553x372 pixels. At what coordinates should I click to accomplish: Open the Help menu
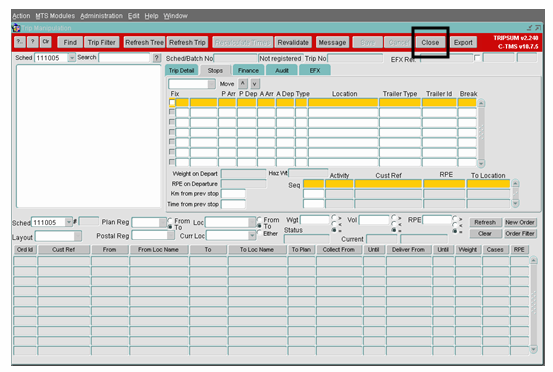pos(151,16)
